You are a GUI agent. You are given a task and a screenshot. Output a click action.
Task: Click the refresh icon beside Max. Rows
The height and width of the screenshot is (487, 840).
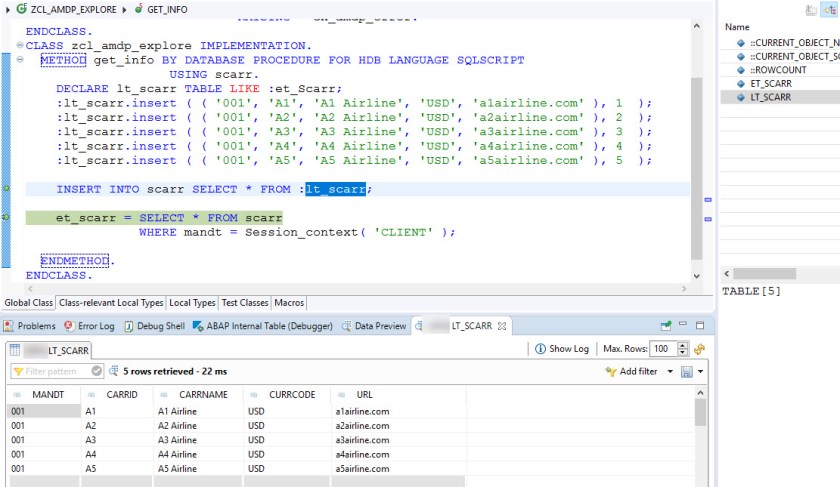coord(699,349)
